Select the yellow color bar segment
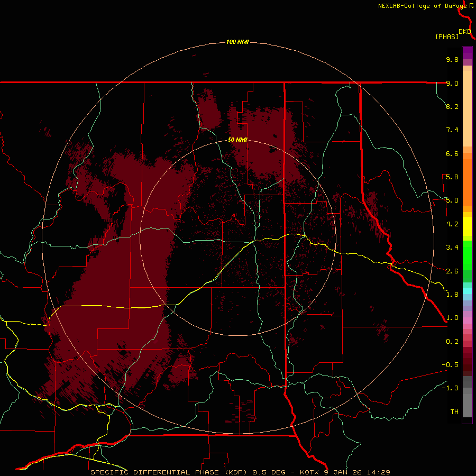The width and height of the screenshot is (476, 476). click(467, 226)
